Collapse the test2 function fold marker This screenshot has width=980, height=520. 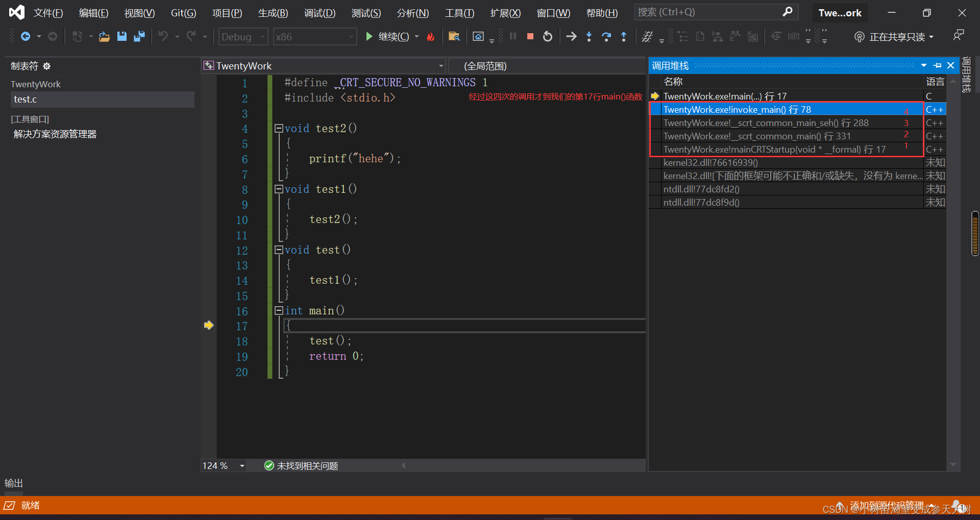tap(279, 128)
